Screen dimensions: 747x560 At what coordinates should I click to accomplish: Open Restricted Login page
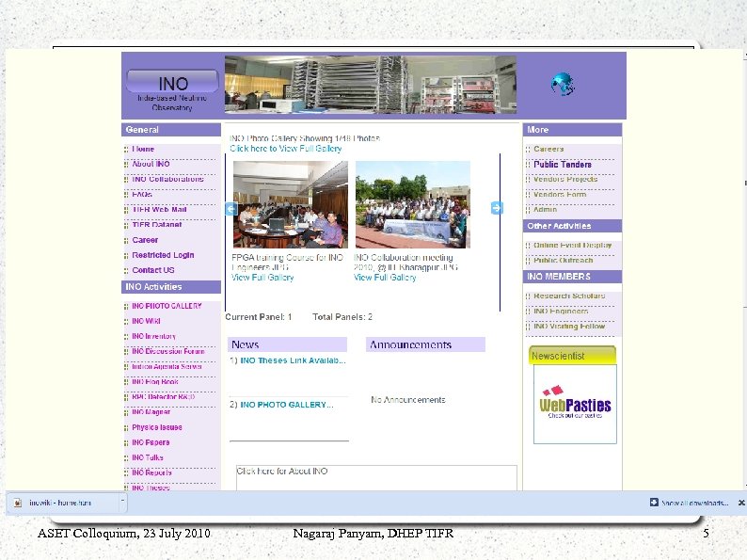point(163,255)
